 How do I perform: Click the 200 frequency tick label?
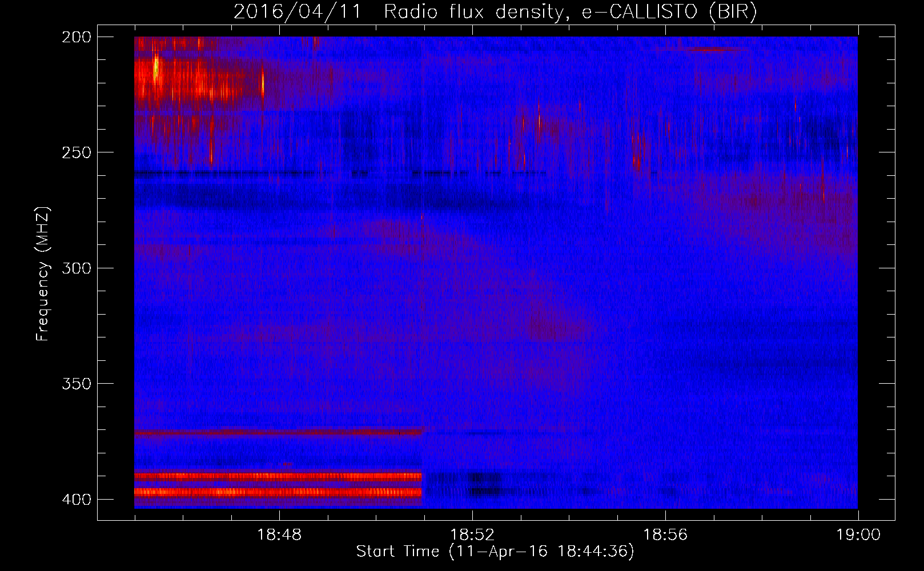coord(77,37)
